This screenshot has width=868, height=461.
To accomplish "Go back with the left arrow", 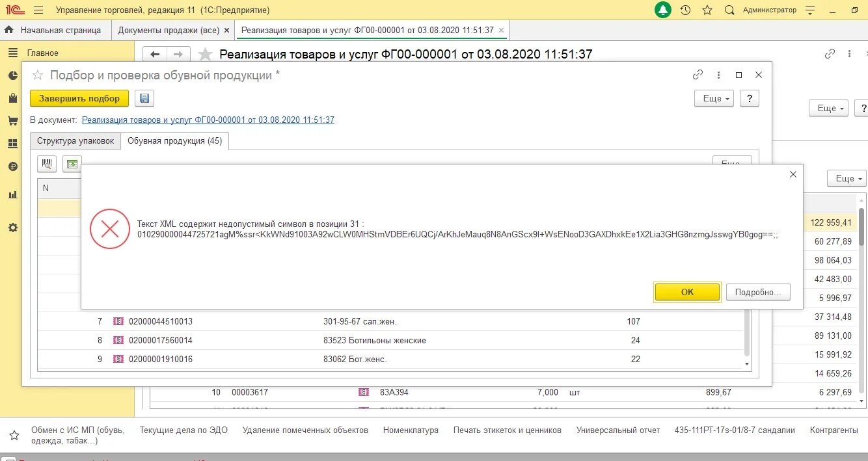I will tap(155, 55).
